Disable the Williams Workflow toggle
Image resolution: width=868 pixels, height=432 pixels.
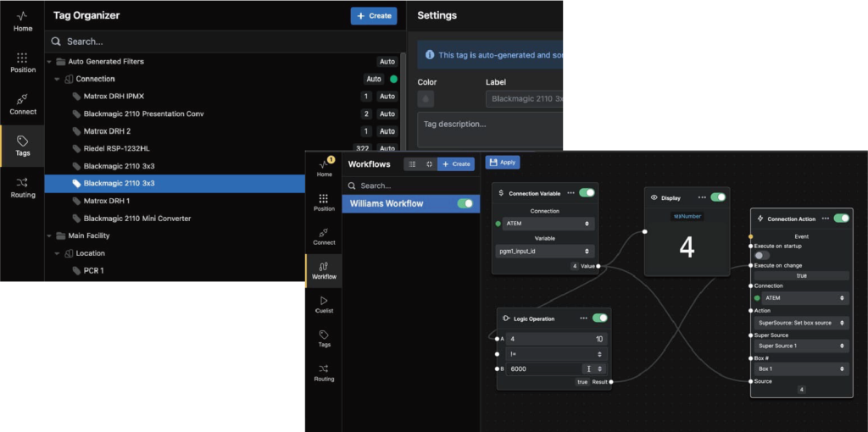pyautogui.click(x=465, y=203)
